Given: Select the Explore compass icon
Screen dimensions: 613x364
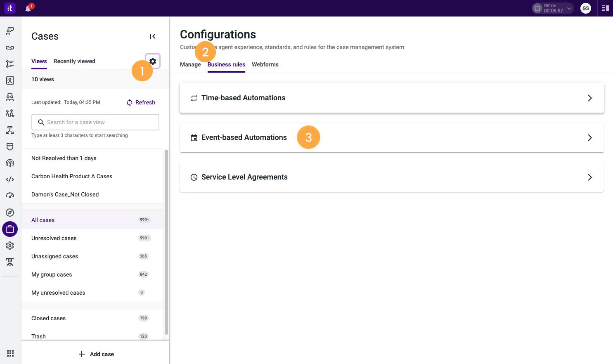Looking at the screenshot, I should click(10, 213).
